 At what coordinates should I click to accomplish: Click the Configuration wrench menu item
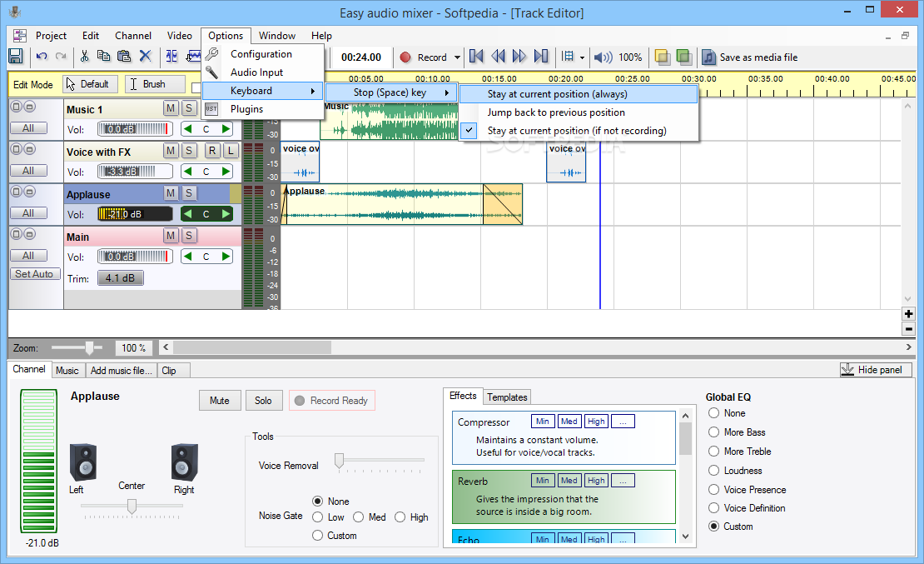coord(263,53)
